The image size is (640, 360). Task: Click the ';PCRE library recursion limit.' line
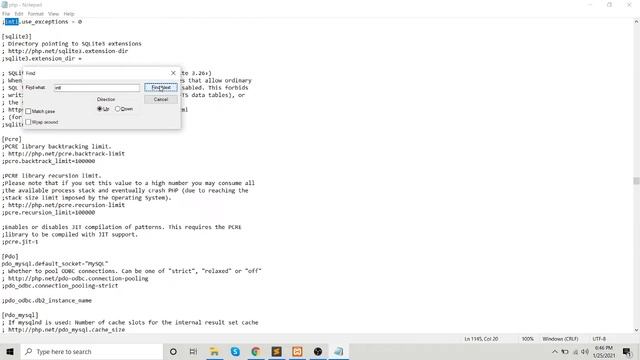point(51,176)
